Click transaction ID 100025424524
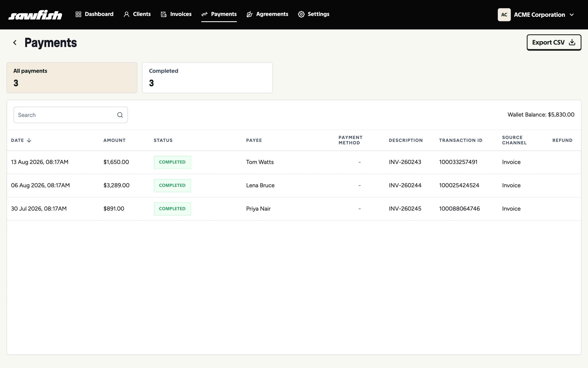Image resolution: width=588 pixels, height=368 pixels. coord(459,185)
